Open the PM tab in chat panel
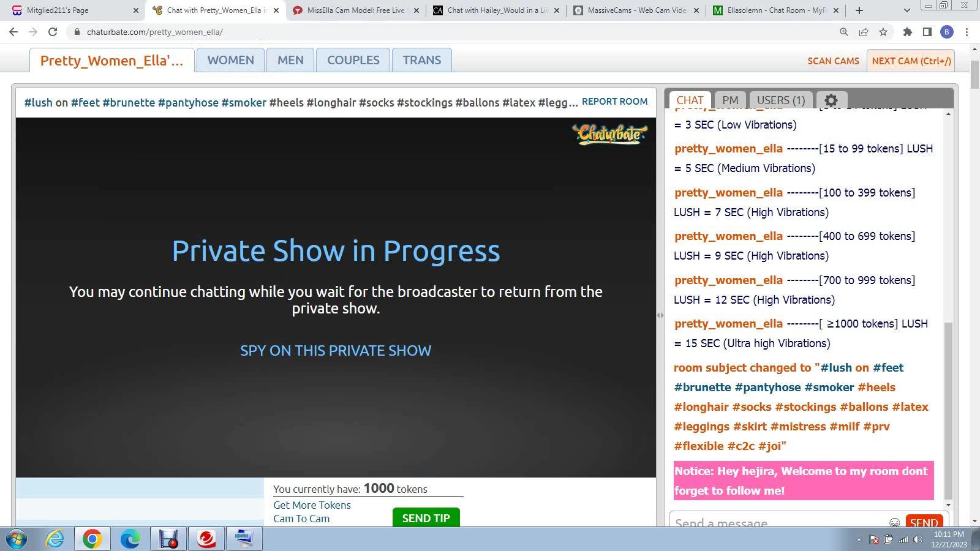Image resolution: width=980 pixels, height=551 pixels. pyautogui.click(x=730, y=100)
